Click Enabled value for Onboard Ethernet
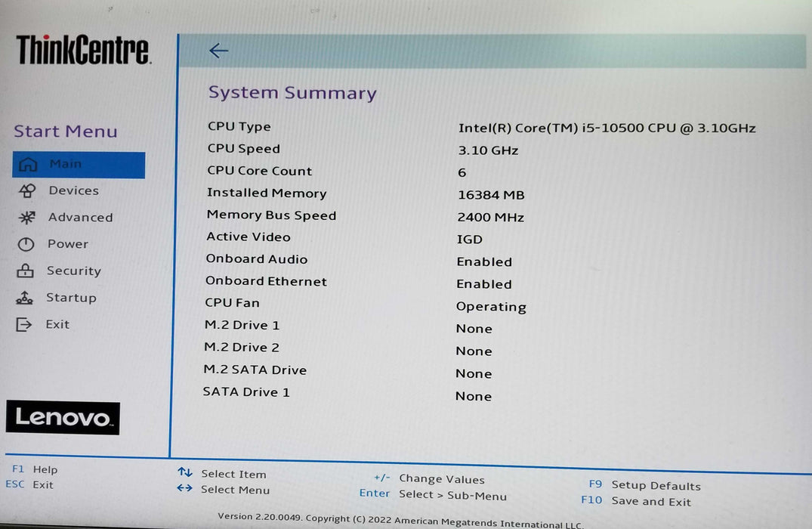Screen dimensions: 812x529 coord(483,284)
